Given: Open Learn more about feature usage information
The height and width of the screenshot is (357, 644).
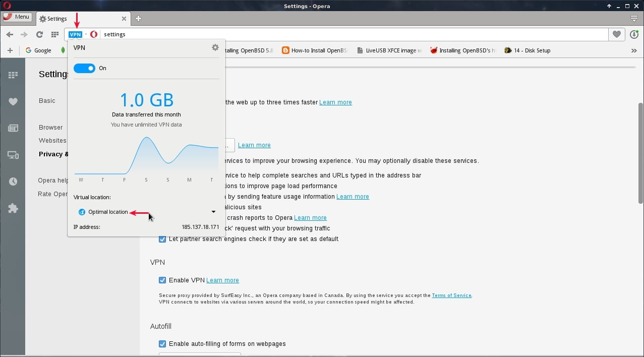Looking at the screenshot, I should click(x=353, y=197).
